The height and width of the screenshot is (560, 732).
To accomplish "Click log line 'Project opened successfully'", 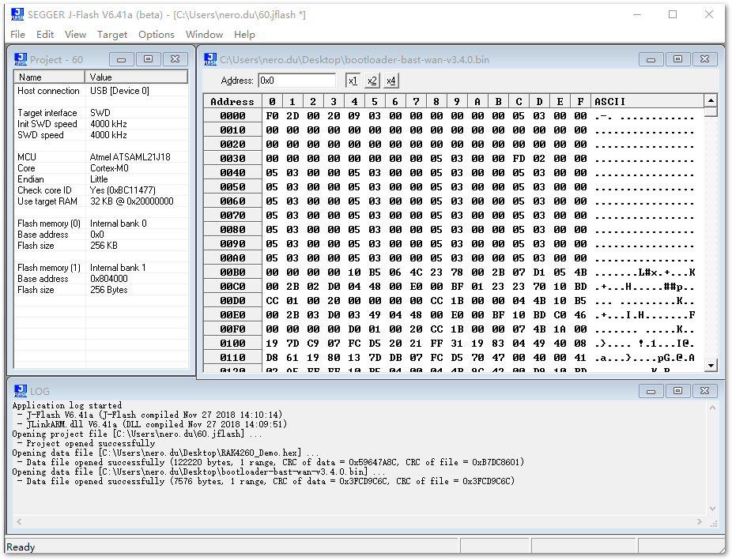I will click(91, 443).
